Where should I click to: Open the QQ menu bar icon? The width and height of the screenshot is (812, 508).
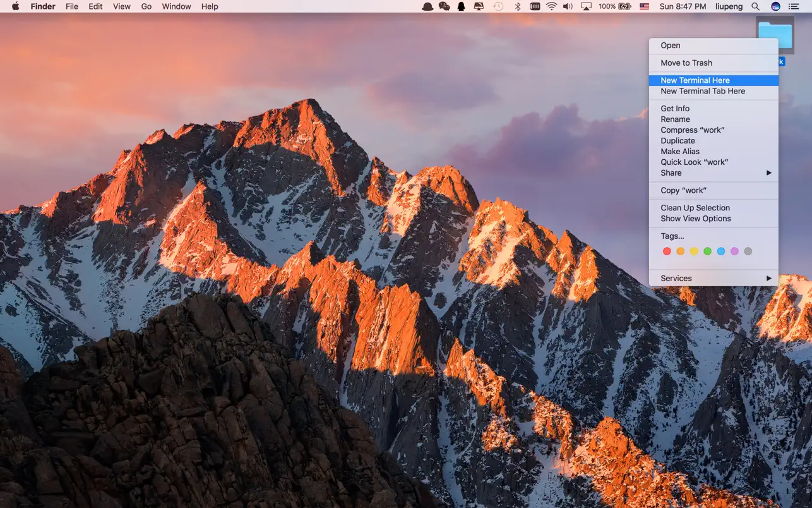coord(460,6)
